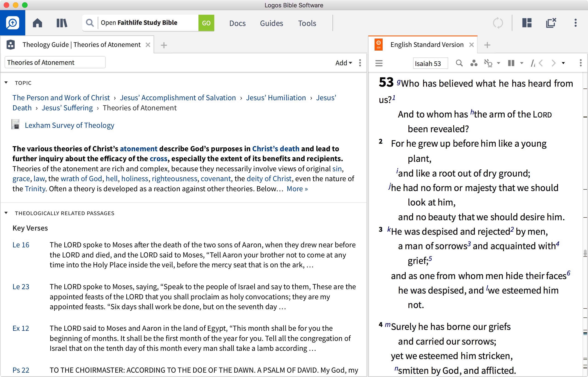
Task: Open the interlinear dropdown arrow
Action: click(498, 63)
